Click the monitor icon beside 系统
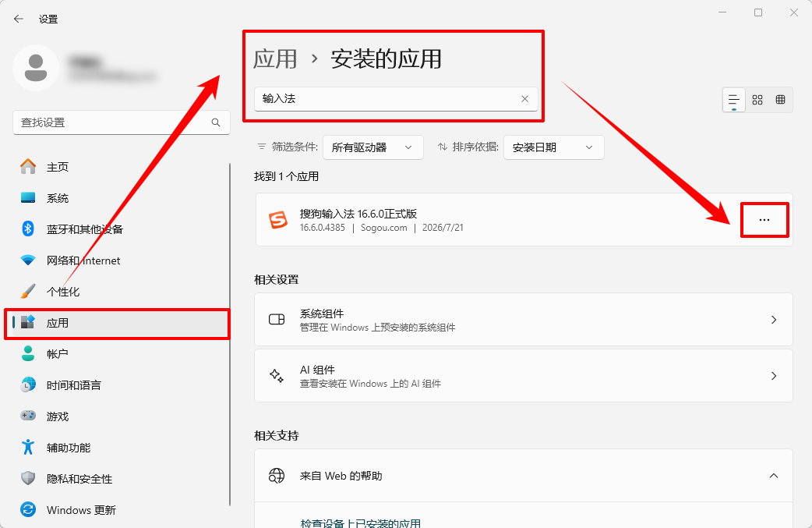The height and width of the screenshot is (528, 812). point(28,197)
